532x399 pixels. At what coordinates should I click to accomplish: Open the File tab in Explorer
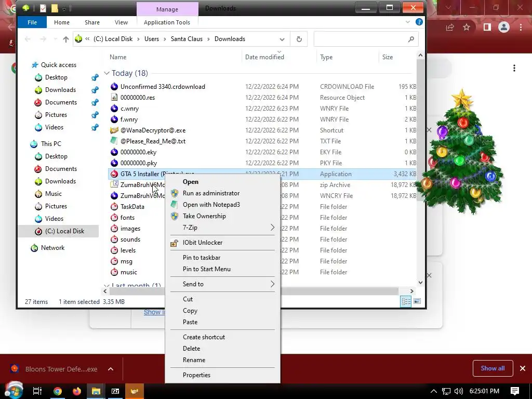point(32,22)
